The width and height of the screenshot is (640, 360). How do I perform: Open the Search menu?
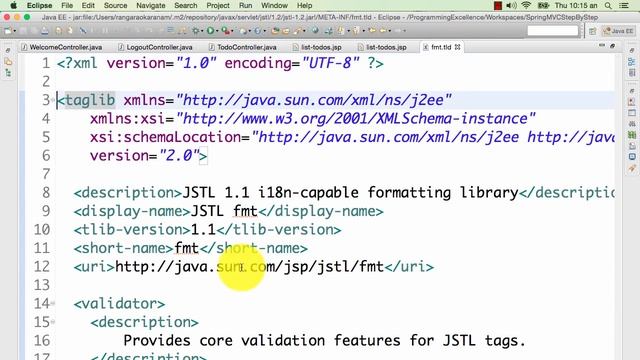coord(186,6)
